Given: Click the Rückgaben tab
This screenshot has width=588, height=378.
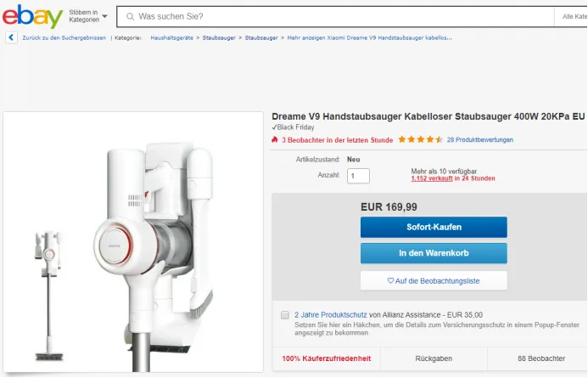Looking at the screenshot, I should [433, 358].
